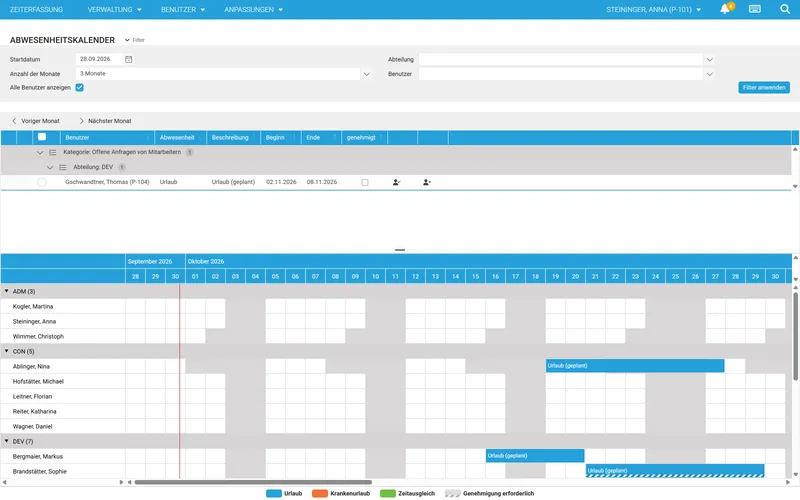Collapse Kategorie: Offene Anfragen von Mitarbeitern
800x500 pixels.
click(40, 153)
